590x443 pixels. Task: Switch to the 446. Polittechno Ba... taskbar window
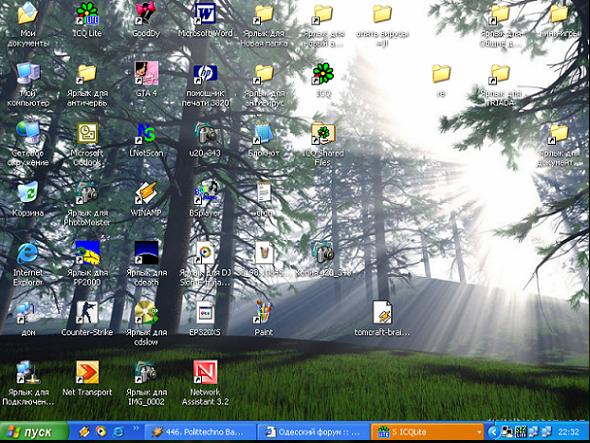click(200, 432)
